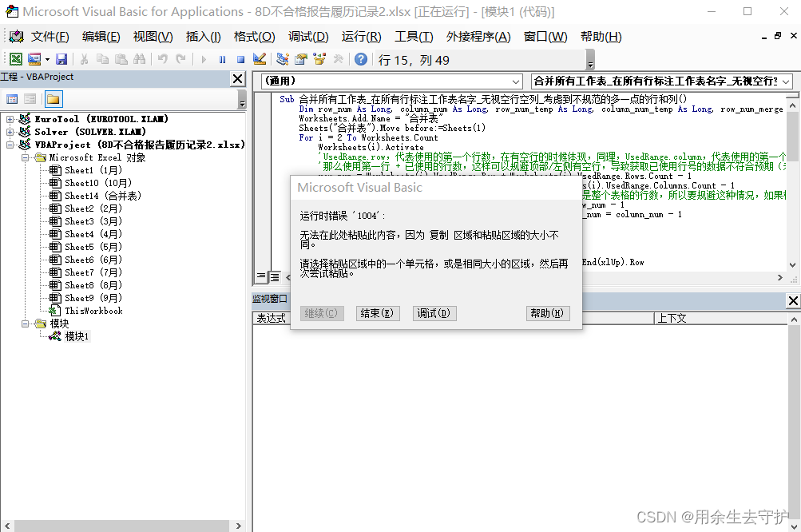801x532 pixels.
Task: Open toolbar options arrow after position text
Action: [590, 60]
